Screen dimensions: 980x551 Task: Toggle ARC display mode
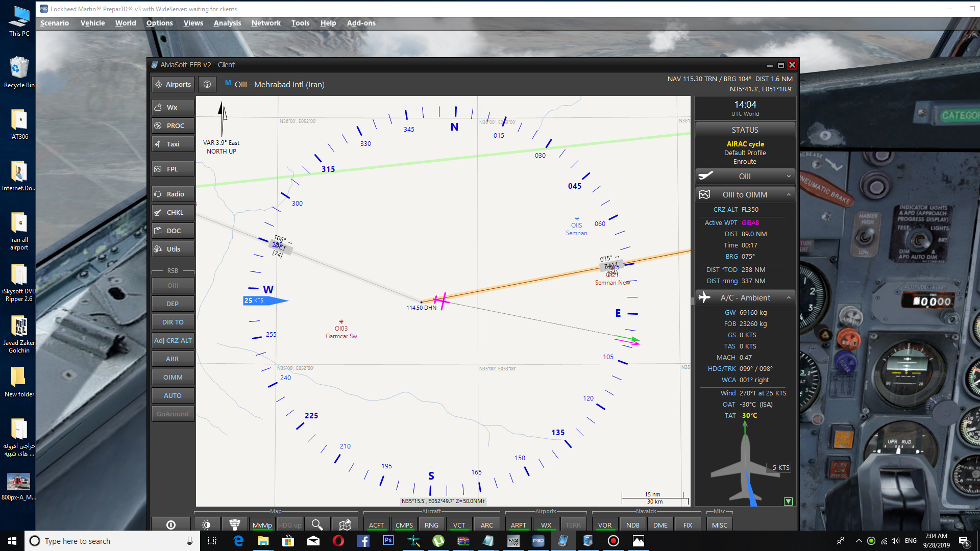coord(487,524)
